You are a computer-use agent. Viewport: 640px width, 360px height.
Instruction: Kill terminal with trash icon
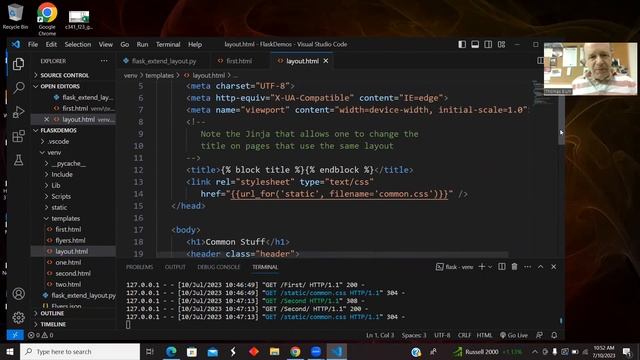click(x=514, y=267)
